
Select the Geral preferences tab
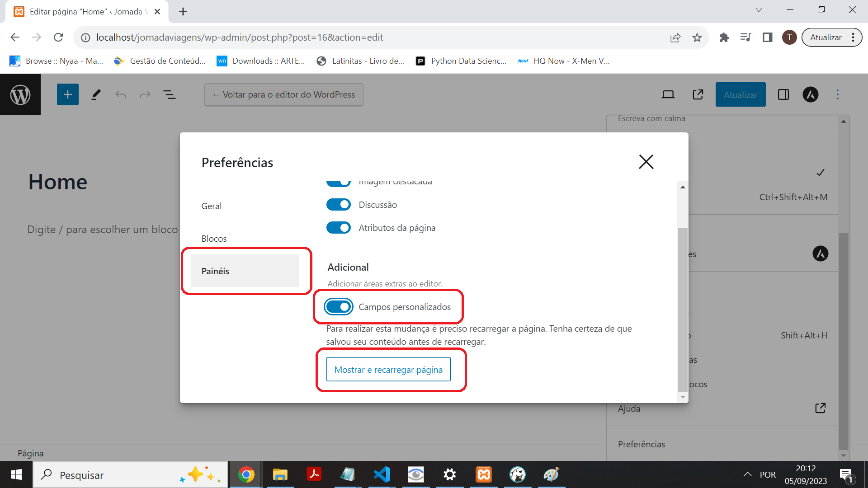[211, 206]
